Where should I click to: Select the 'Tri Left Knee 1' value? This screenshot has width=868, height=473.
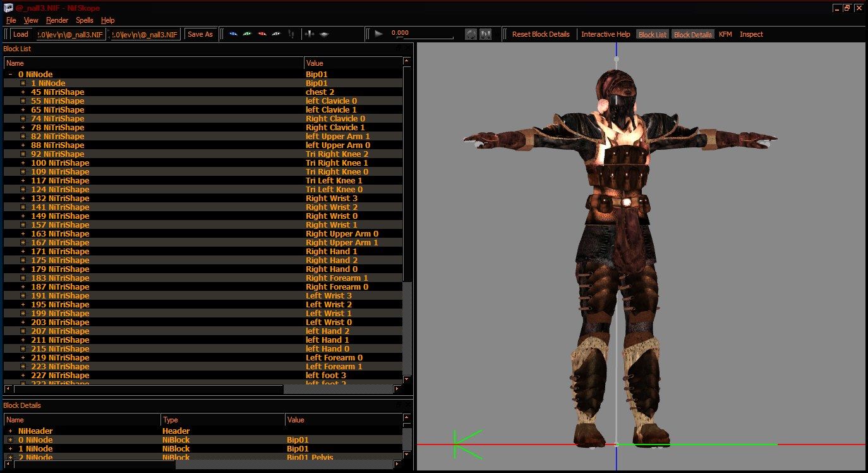pos(334,181)
